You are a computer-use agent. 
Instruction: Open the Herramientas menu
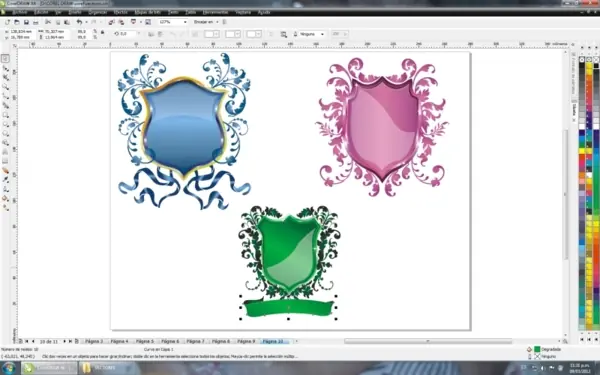216,12
